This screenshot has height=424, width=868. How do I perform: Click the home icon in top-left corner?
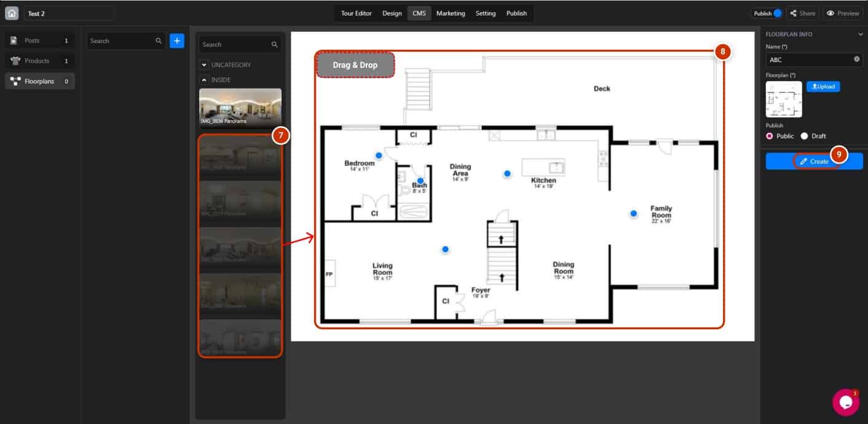[x=11, y=13]
